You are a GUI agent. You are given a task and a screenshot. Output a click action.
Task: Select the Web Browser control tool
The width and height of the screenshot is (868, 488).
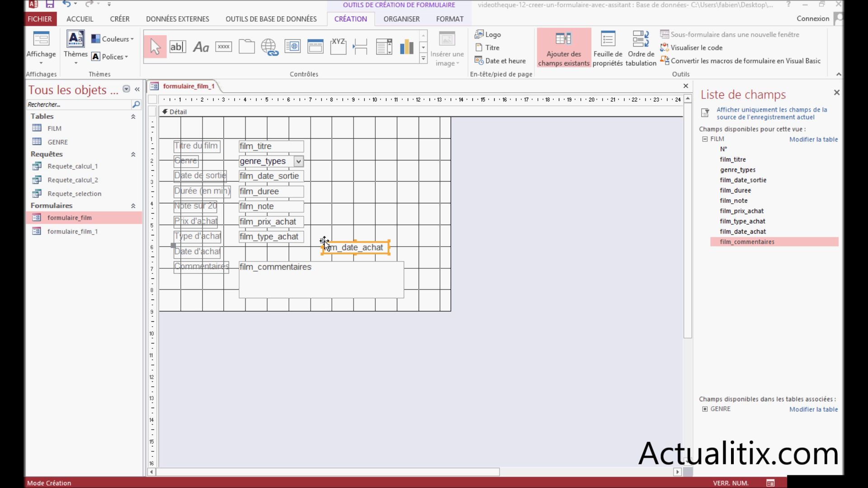click(x=292, y=47)
